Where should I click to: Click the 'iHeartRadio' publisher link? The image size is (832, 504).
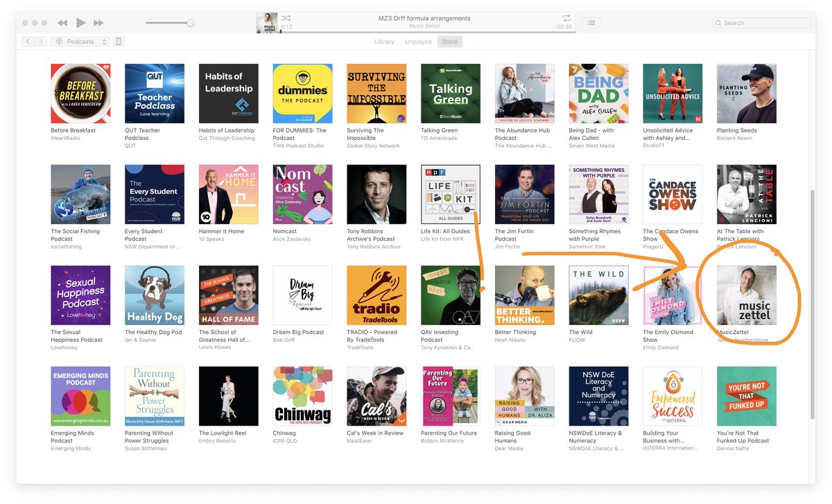pyautogui.click(x=65, y=138)
